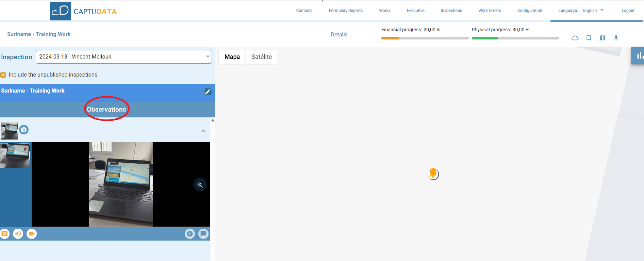This screenshot has width=644, height=261.
Task: Edit Suriname - Training Work with pencil icon
Action: coord(208,92)
